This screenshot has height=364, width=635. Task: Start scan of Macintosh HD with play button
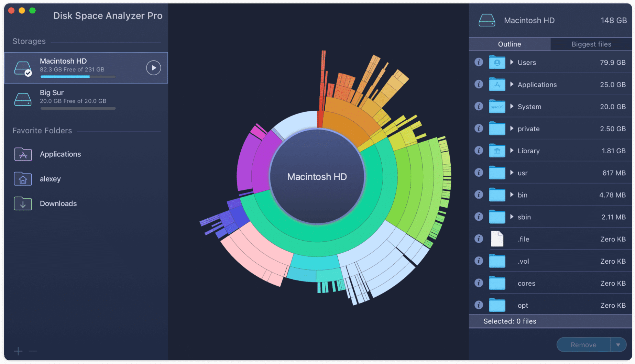click(x=153, y=68)
